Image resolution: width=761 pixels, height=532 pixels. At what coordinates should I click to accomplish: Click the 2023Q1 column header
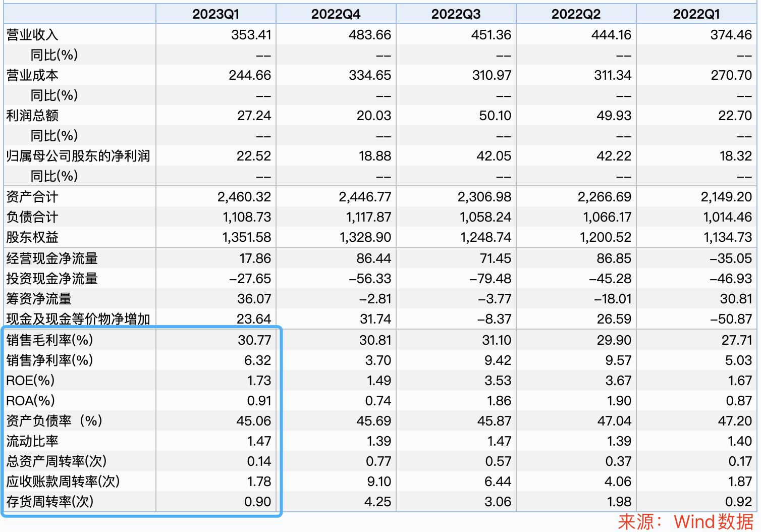[215, 14]
